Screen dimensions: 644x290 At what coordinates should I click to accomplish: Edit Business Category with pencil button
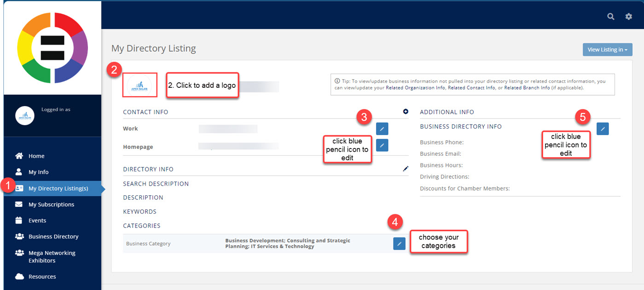click(x=399, y=244)
